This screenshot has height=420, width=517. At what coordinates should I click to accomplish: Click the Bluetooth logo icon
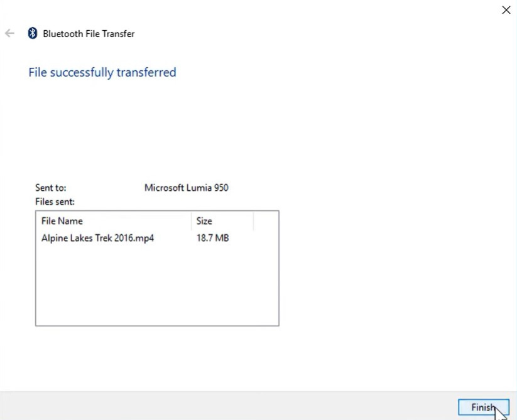33,33
